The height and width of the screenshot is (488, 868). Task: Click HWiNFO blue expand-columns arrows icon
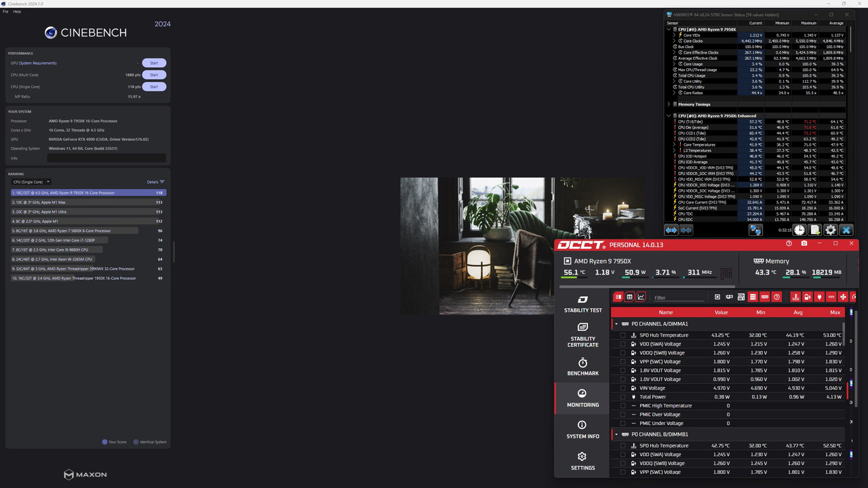(x=671, y=230)
